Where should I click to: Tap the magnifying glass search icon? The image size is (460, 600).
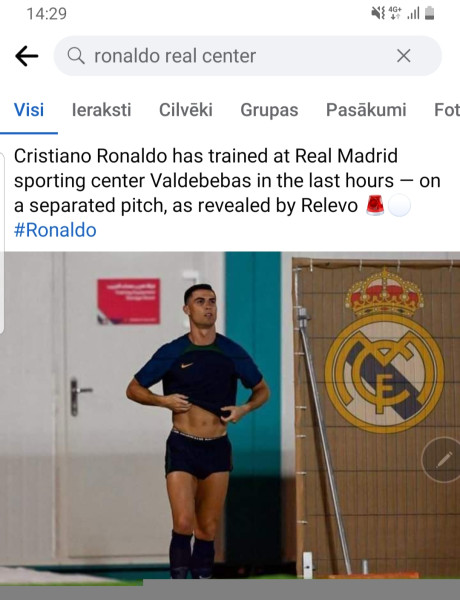(76, 56)
